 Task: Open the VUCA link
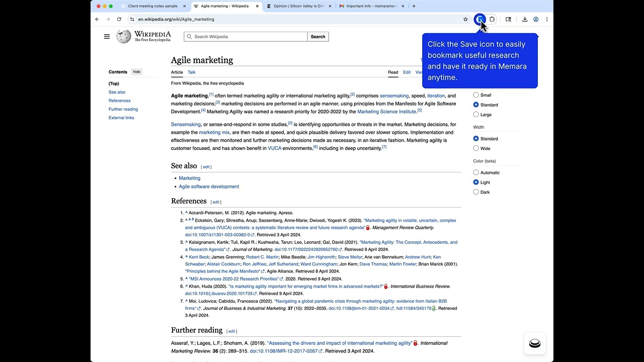274,148
